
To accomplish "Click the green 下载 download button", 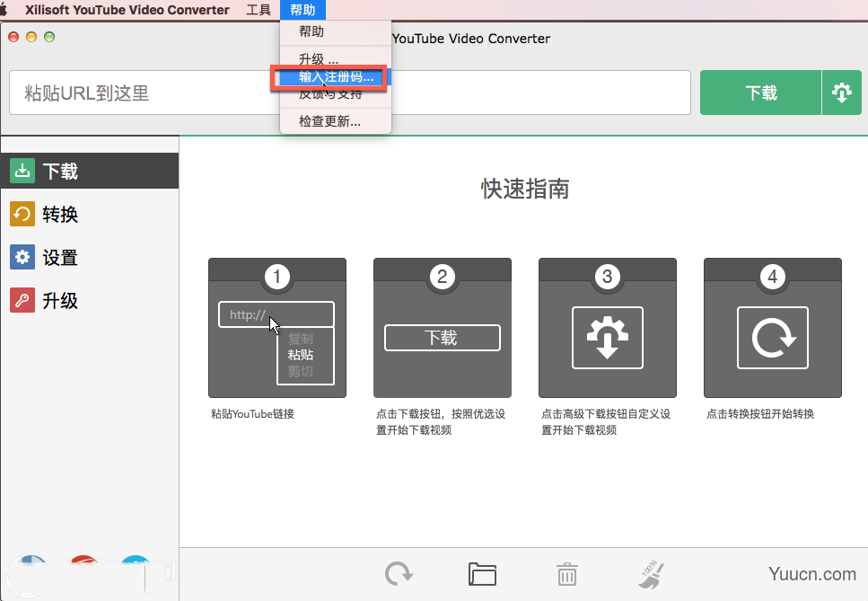I will click(x=759, y=93).
